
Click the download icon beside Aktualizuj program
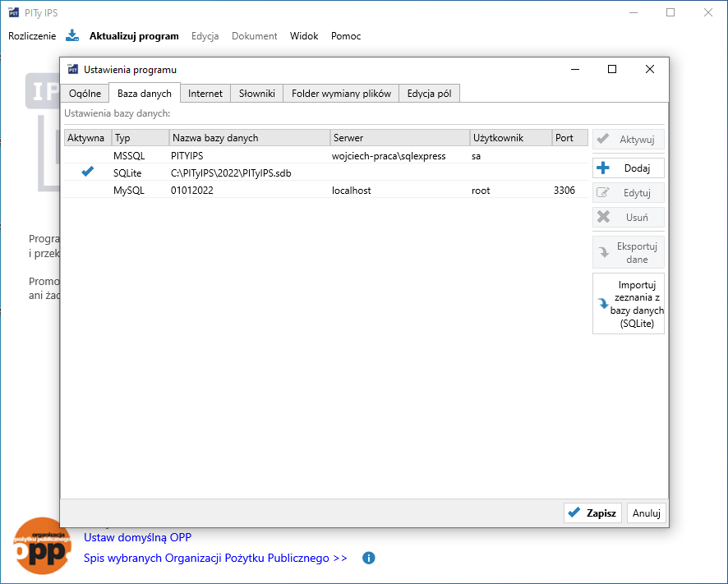pos(72,35)
